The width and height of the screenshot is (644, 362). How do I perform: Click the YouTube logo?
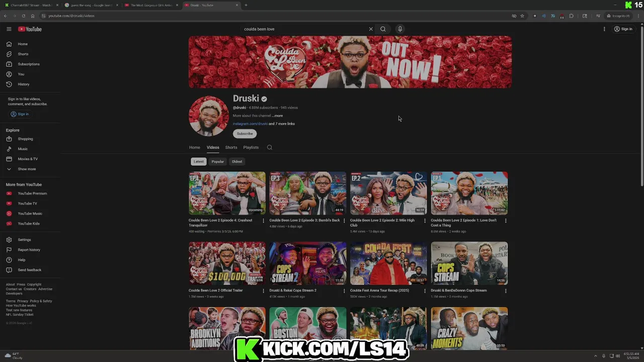(x=30, y=29)
